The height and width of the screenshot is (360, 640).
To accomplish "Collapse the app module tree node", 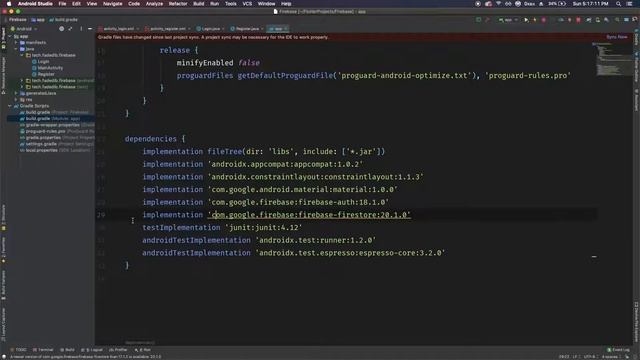I will point(10,36).
